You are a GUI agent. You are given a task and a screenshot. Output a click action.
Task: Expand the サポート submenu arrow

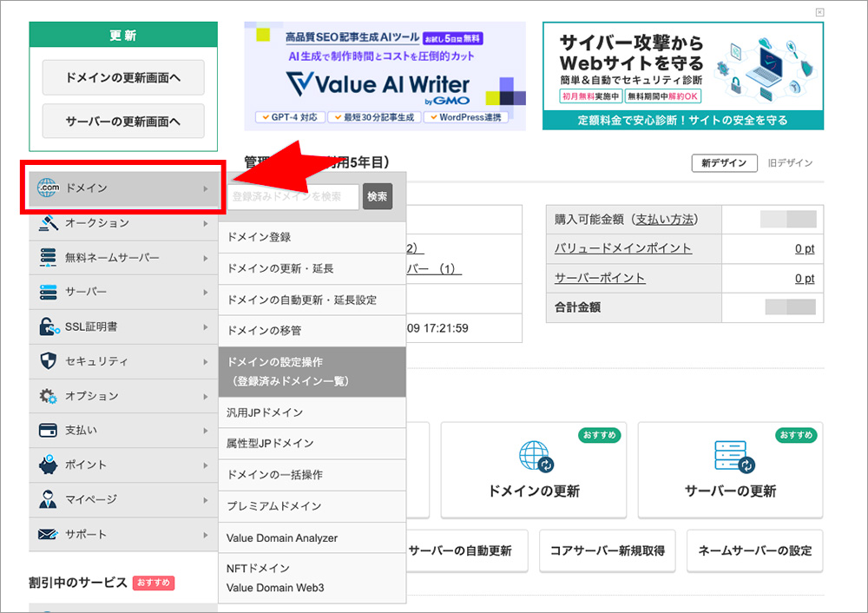click(206, 535)
